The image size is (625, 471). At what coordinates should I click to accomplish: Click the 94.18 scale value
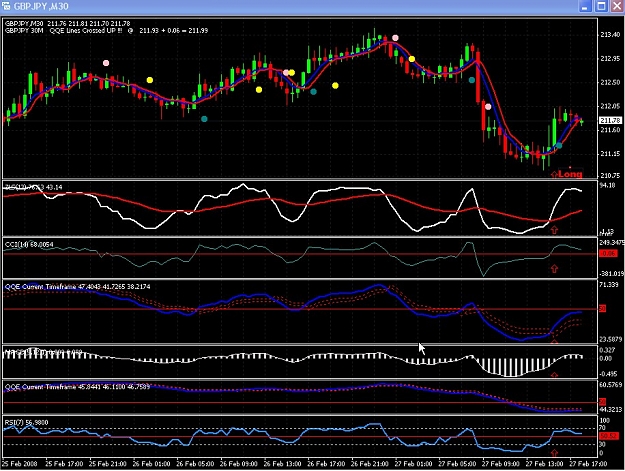pyautogui.click(x=607, y=185)
